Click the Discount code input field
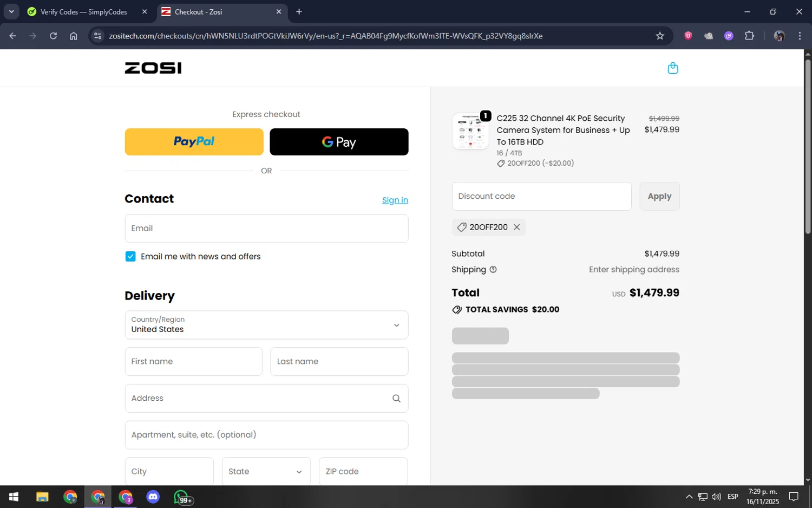This screenshot has width=812, height=508. 541,197
